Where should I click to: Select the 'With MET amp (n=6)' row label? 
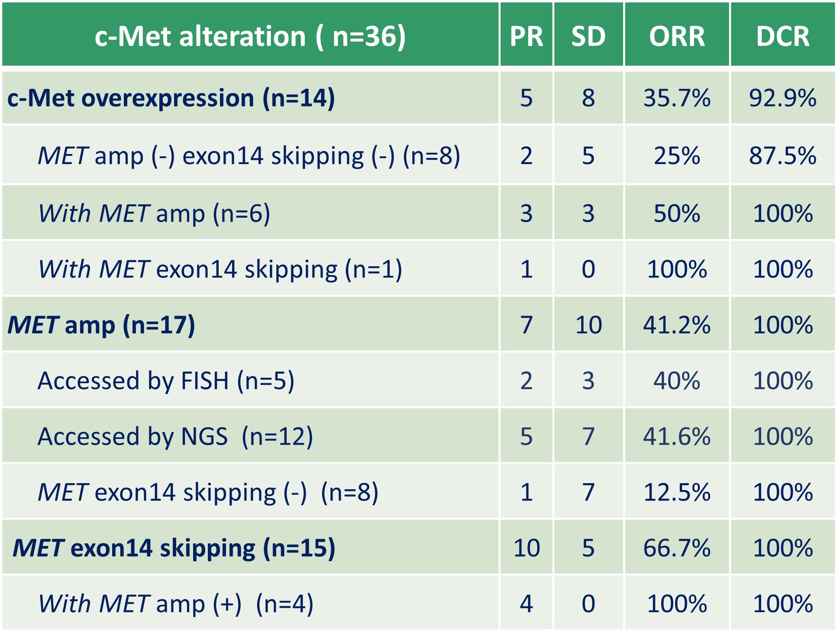(x=154, y=213)
